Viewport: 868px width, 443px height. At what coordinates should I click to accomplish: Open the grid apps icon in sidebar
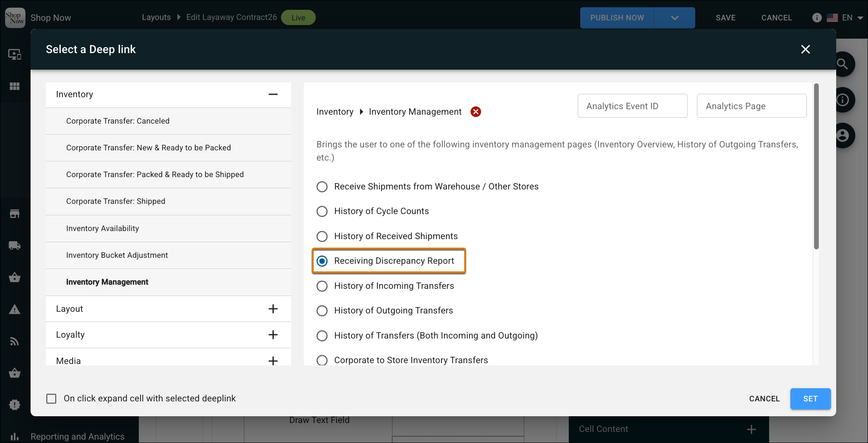pyautogui.click(x=15, y=86)
